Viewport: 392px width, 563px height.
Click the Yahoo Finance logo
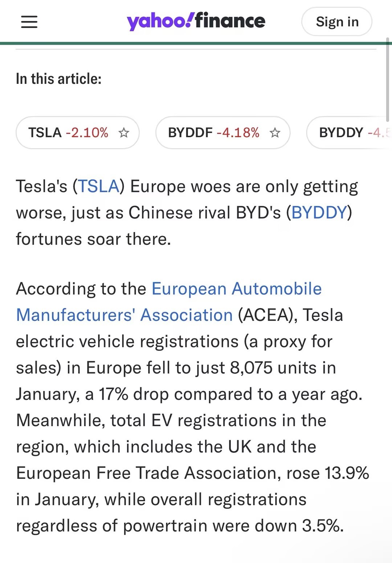[x=196, y=21]
